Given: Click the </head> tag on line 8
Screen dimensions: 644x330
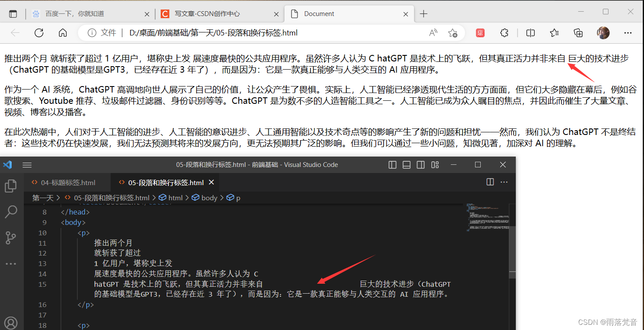Looking at the screenshot, I should click(75, 212).
